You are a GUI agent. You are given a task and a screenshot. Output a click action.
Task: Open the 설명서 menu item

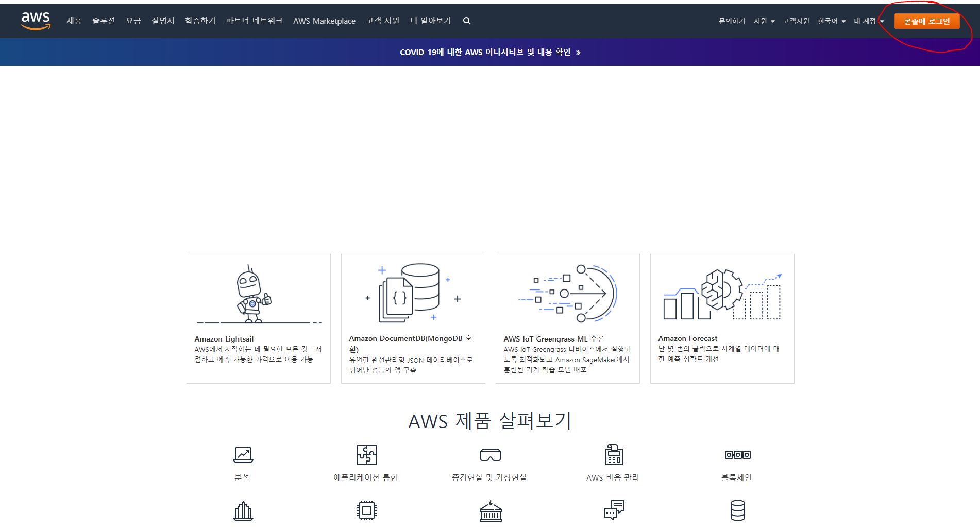(x=163, y=21)
